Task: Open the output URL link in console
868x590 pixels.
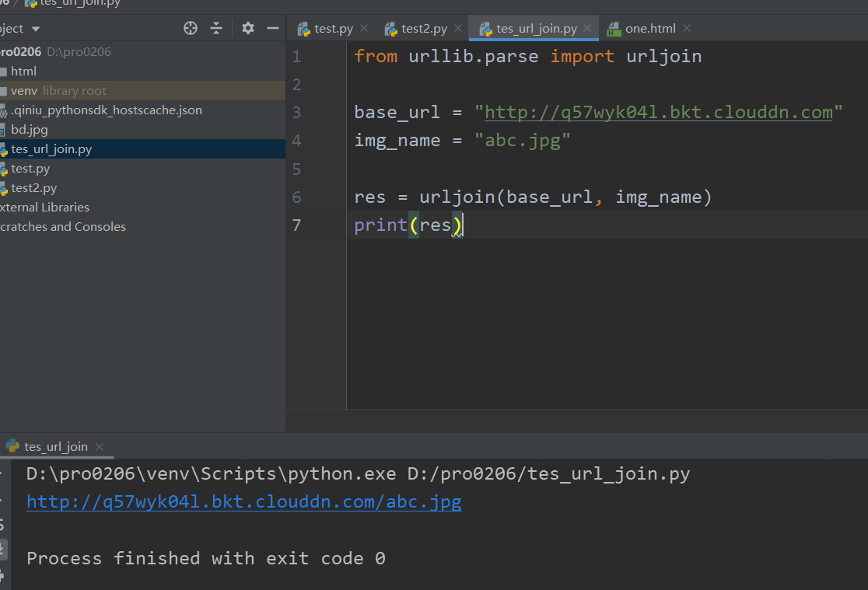Action: pos(244,501)
